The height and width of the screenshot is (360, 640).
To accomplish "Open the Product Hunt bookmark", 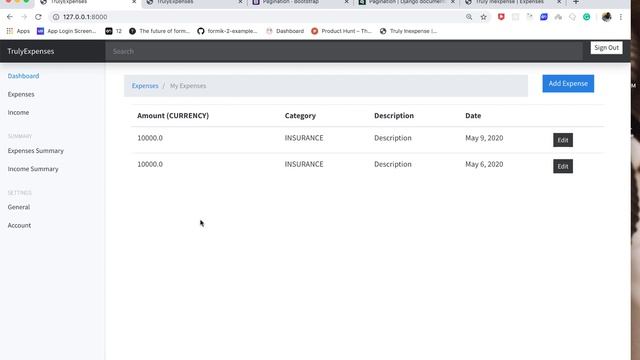I will [x=341, y=31].
